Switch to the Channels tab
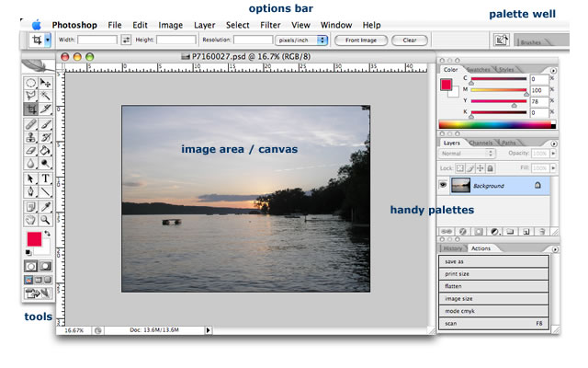The image size is (588, 368). (481, 144)
